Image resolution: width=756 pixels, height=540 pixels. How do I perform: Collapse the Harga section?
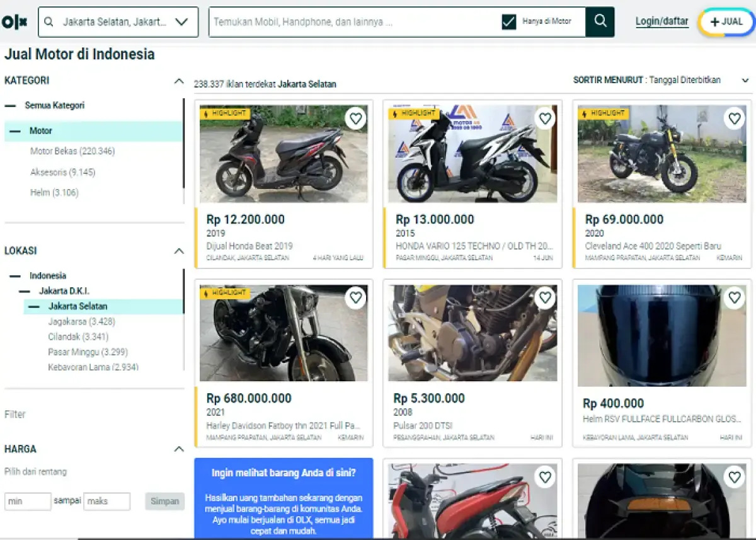point(179,449)
